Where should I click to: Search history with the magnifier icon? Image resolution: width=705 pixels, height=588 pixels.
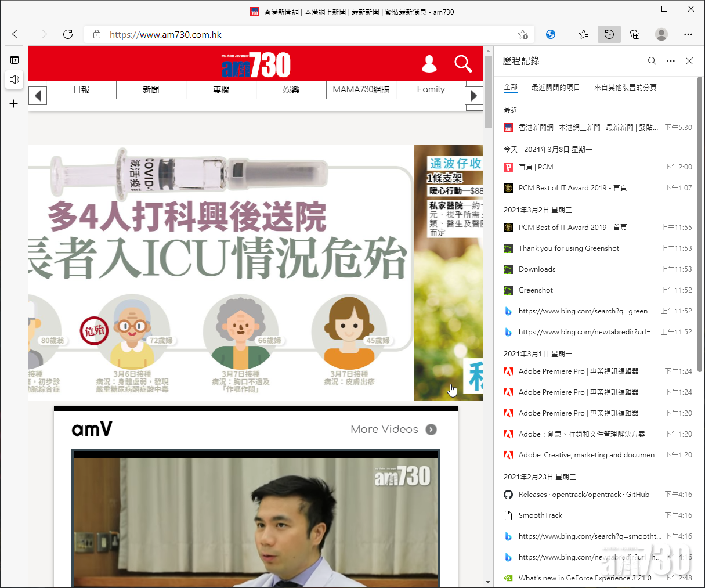click(x=652, y=61)
